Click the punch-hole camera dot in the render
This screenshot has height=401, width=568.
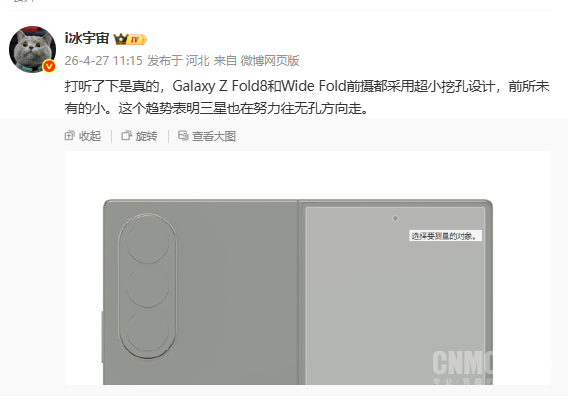[x=395, y=218]
